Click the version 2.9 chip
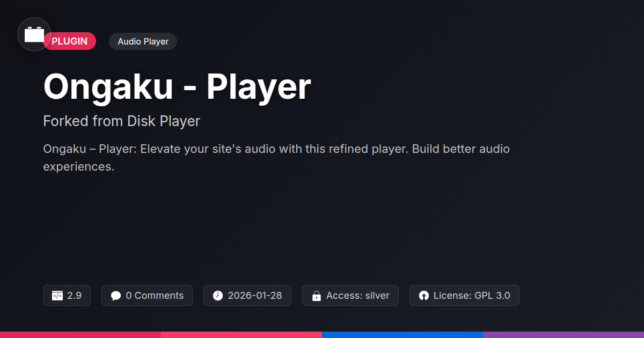The height and width of the screenshot is (338, 644). point(67,296)
